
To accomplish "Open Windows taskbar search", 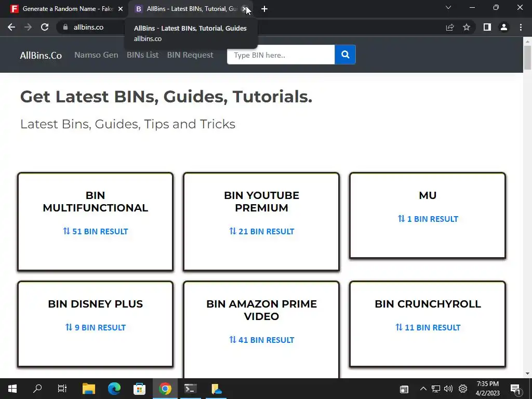I will [x=37, y=389].
